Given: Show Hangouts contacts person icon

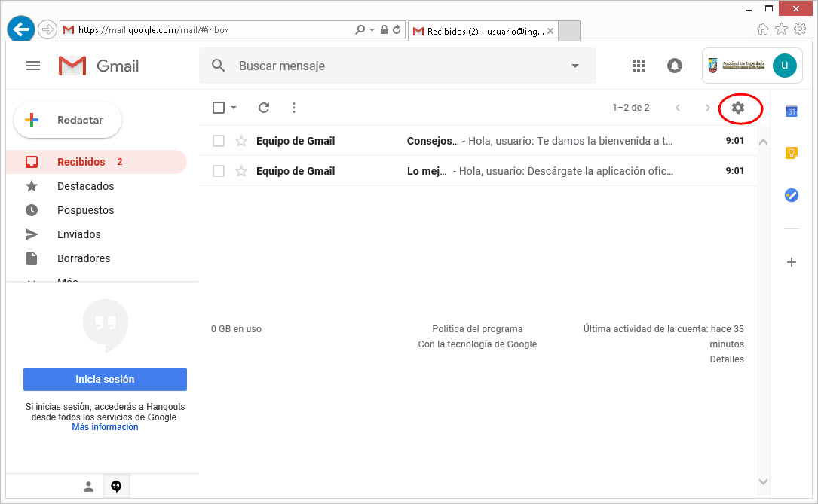Looking at the screenshot, I should tap(89, 486).
